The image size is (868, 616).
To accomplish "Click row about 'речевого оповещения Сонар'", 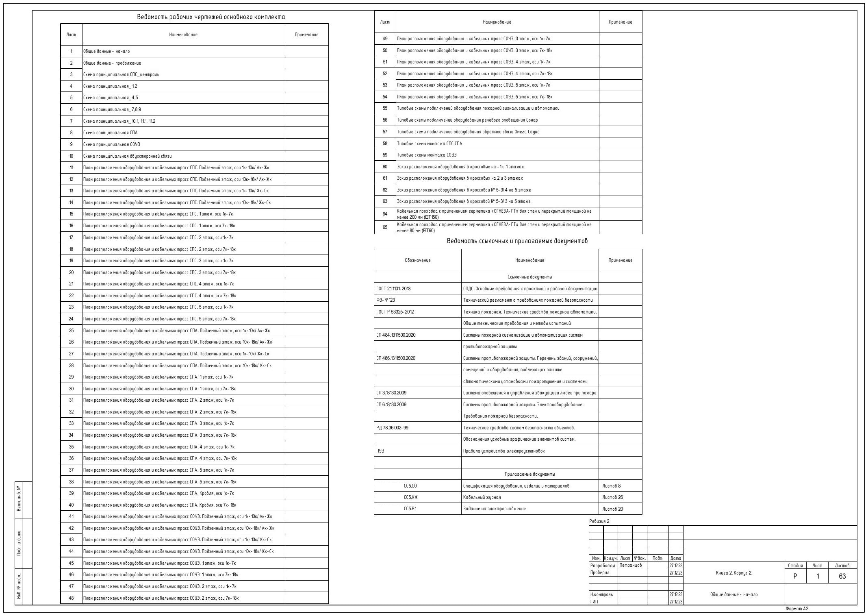I will click(x=508, y=120).
